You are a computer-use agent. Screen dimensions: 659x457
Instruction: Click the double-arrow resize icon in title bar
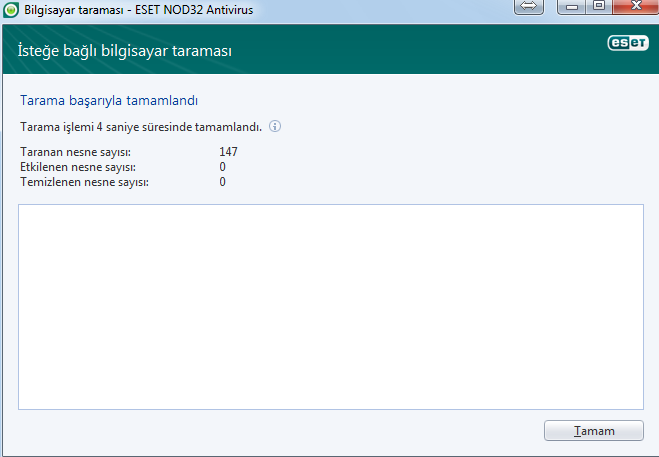click(529, 6)
